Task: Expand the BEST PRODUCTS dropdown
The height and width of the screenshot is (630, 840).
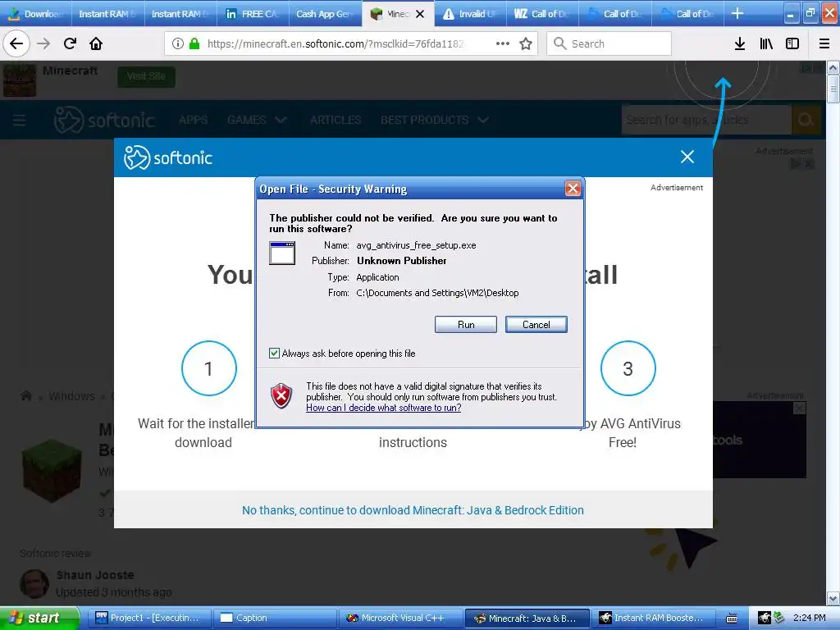Action: coord(435,120)
